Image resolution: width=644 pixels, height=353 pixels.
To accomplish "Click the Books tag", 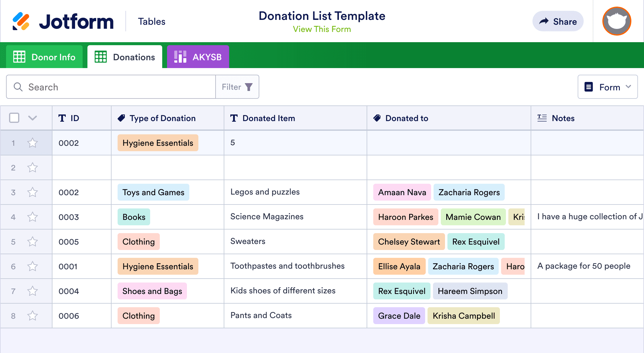I will click(x=134, y=217).
